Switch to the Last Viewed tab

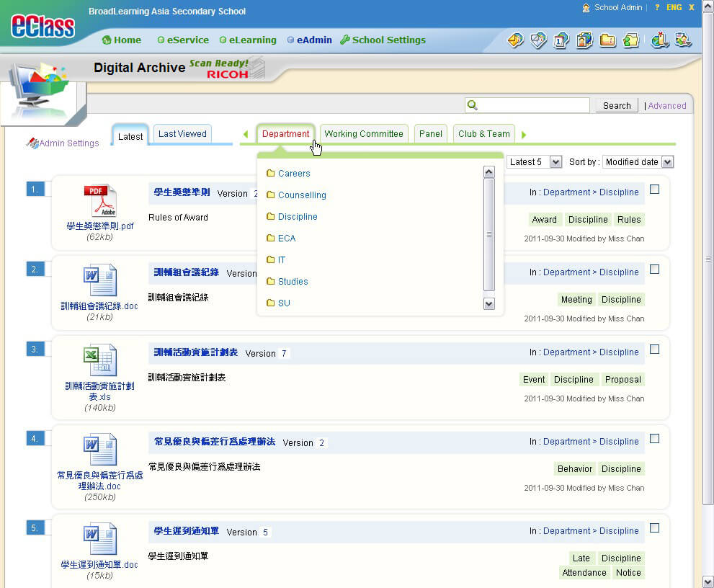click(x=182, y=134)
